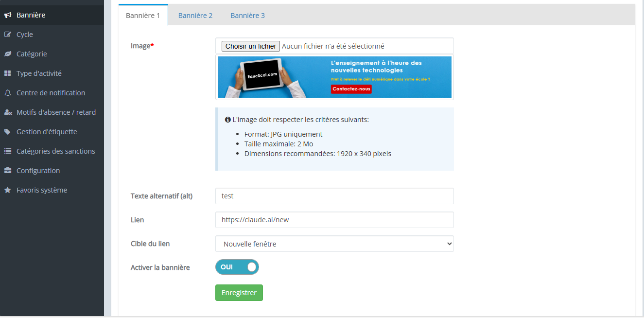Click the tag icon for Gestion d'étiquette
This screenshot has width=644, height=318.
(8, 132)
